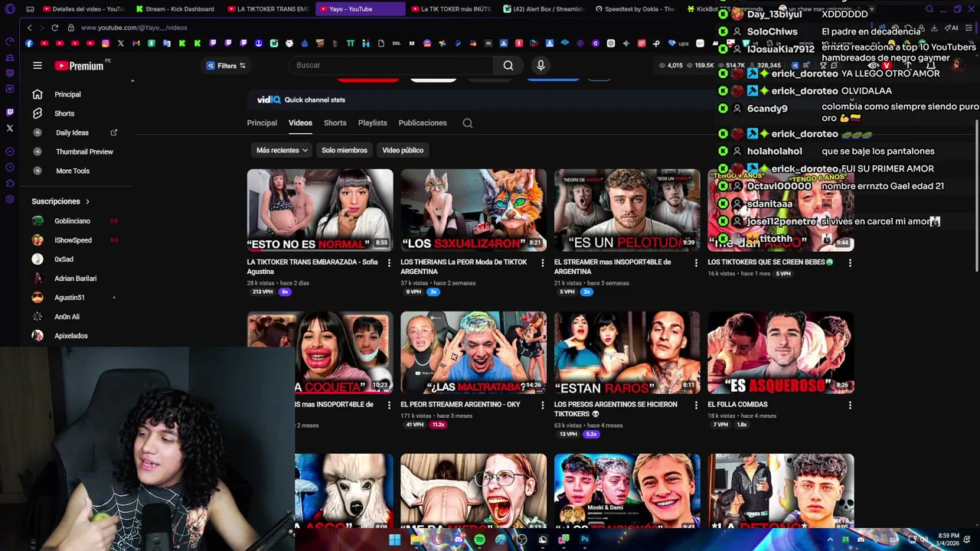Switch to the Playlists channel tab

point(372,122)
